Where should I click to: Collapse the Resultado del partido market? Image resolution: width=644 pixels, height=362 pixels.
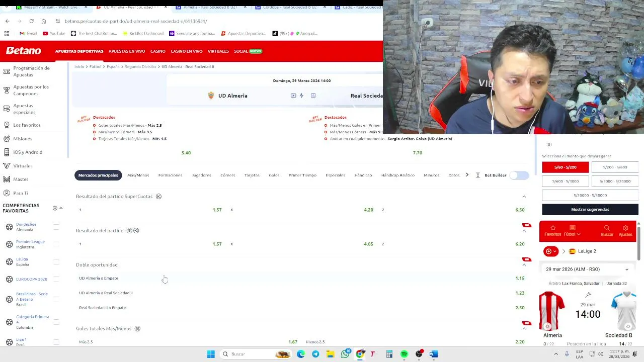pos(524,231)
